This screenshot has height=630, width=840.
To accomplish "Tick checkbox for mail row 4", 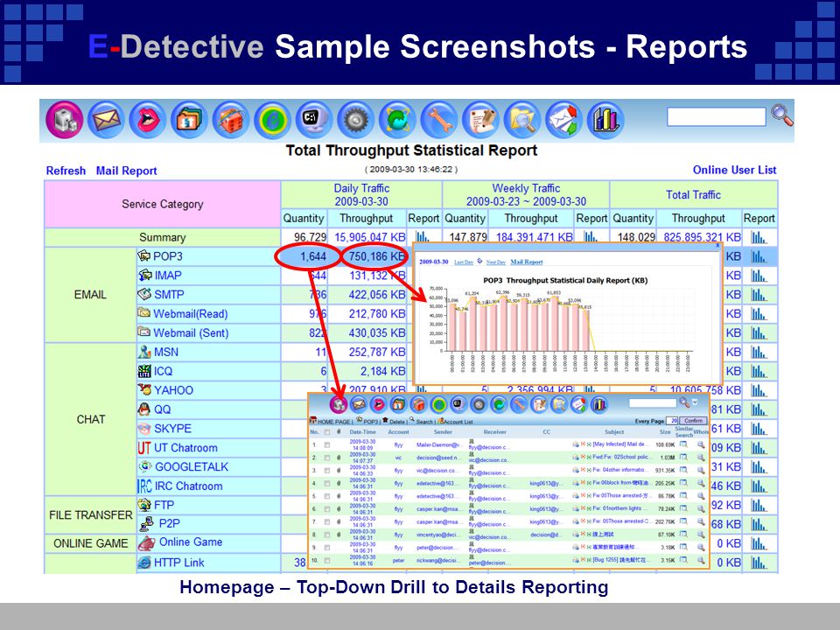I will [327, 483].
